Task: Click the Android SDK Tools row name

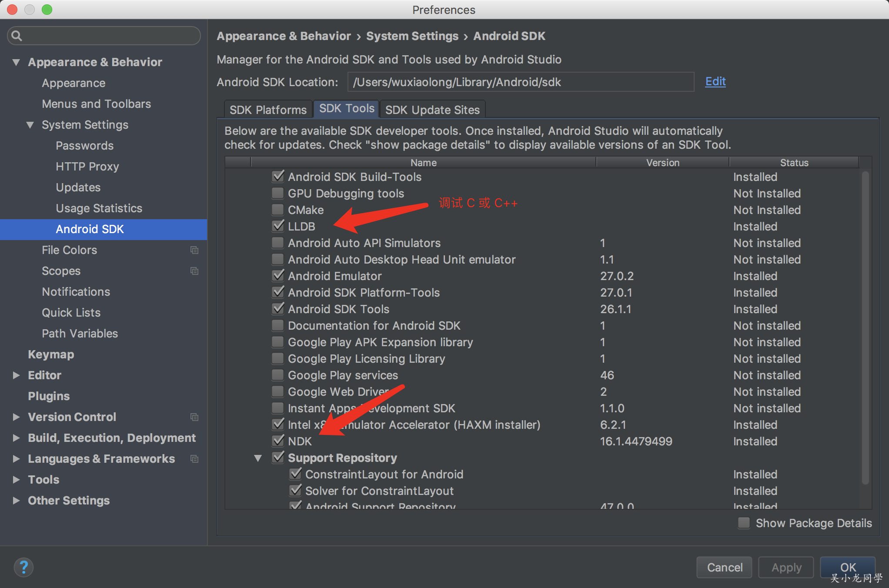Action: tap(338, 309)
